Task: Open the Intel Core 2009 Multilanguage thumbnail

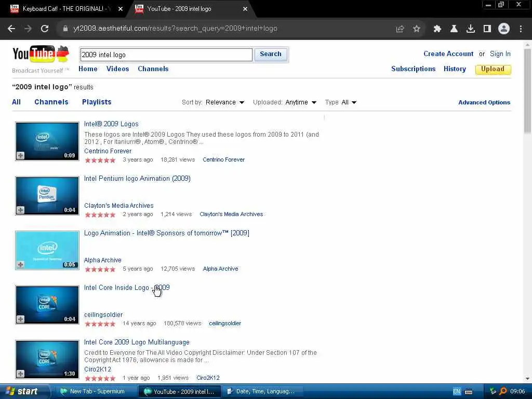Action: [47, 360]
